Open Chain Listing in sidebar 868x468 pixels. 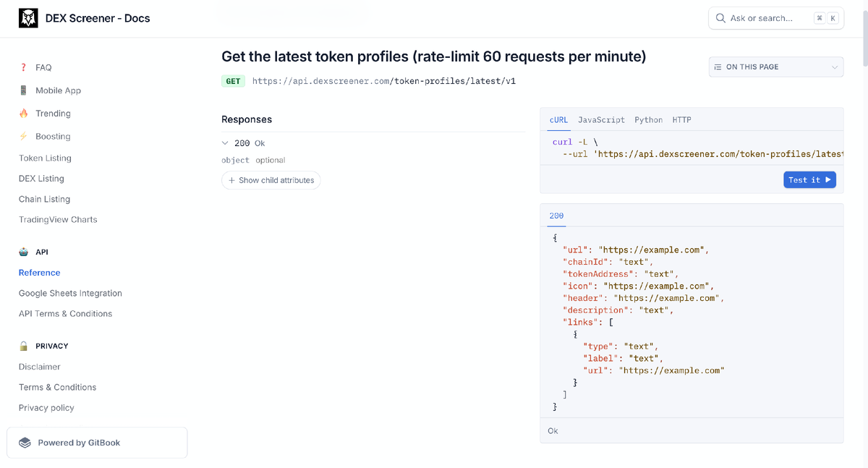(44, 199)
